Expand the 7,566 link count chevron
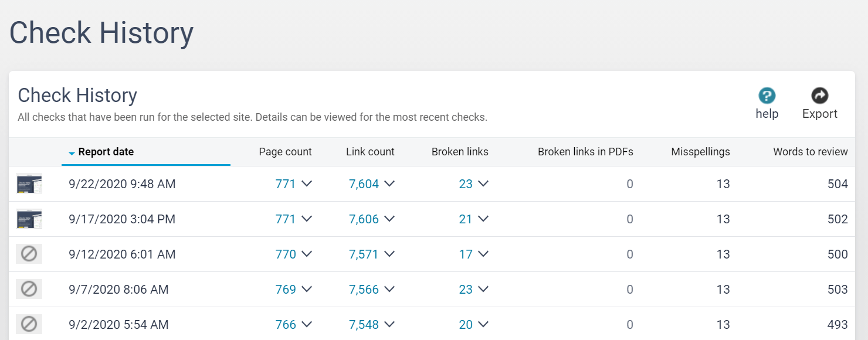 coord(389,290)
